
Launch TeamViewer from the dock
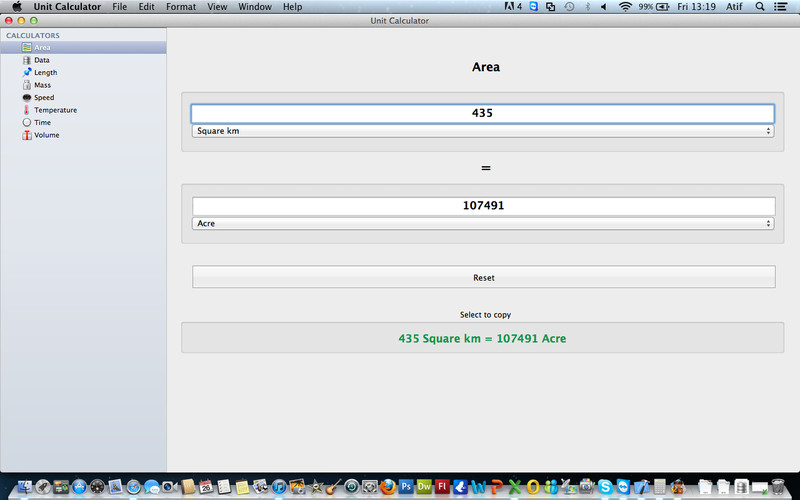tap(623, 487)
